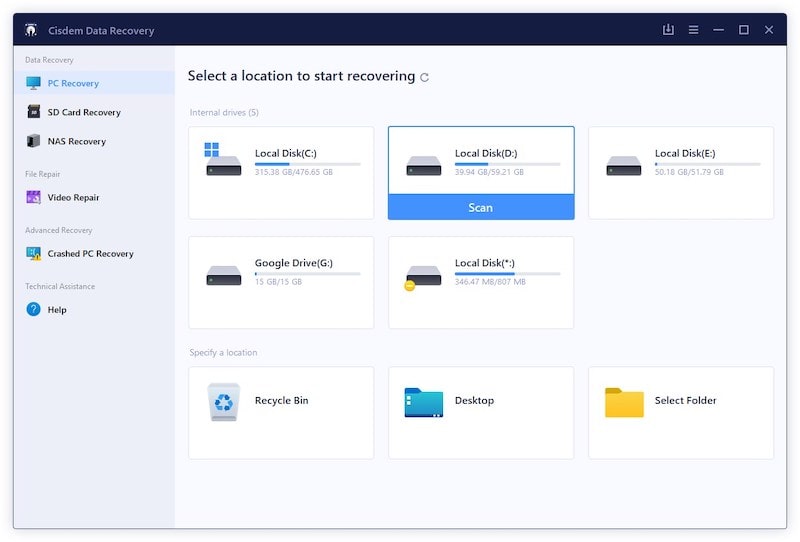The width and height of the screenshot is (800, 542).
Task: Open the import icon in title bar
Action: tap(668, 30)
